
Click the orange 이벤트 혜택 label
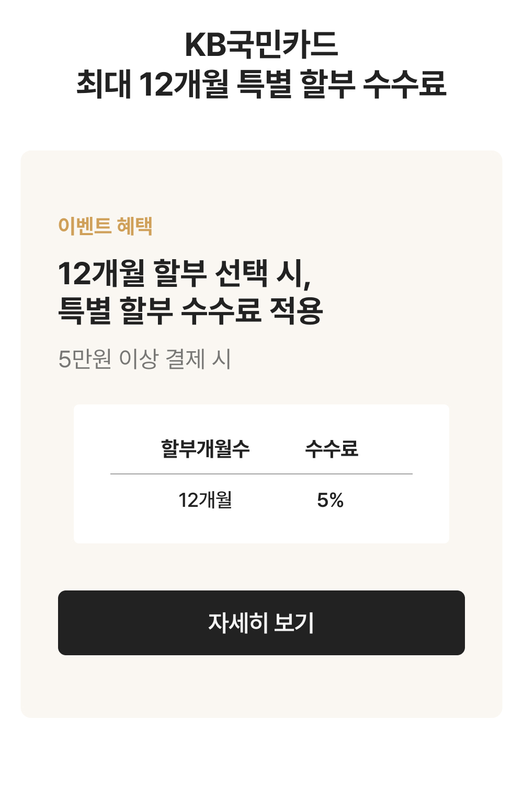coord(105,226)
